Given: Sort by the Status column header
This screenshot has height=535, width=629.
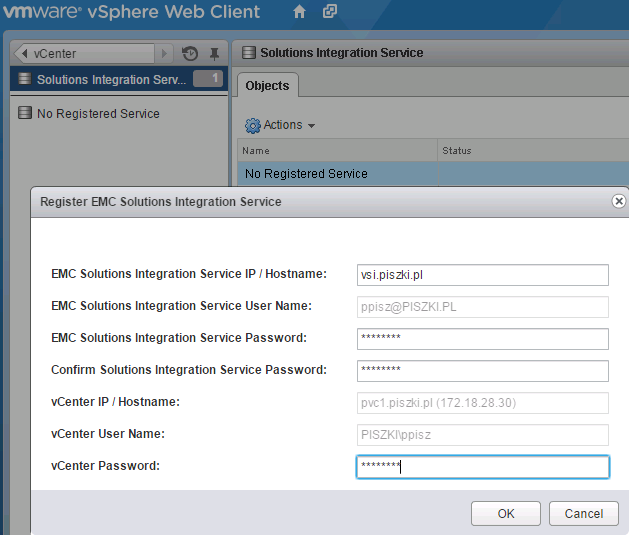Looking at the screenshot, I should pyautogui.click(x=457, y=151).
